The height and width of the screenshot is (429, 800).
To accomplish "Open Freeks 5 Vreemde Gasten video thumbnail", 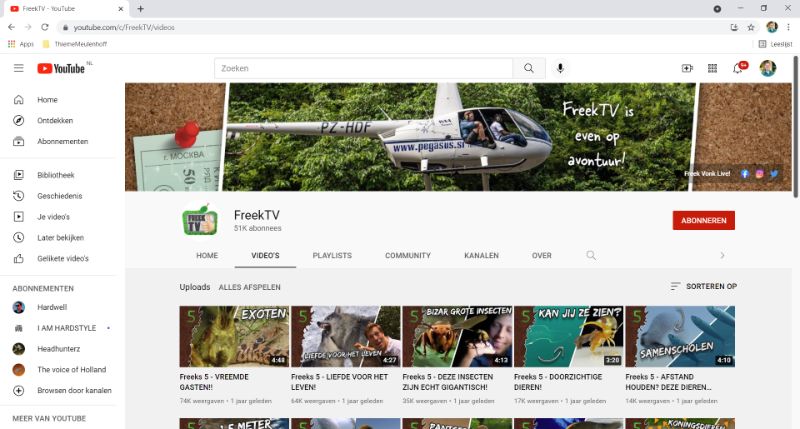I will [x=234, y=336].
